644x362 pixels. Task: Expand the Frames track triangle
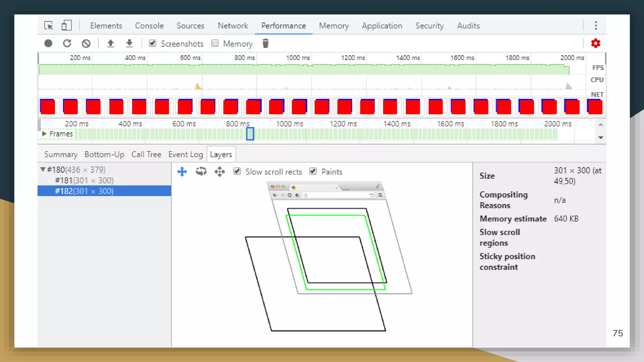[x=44, y=134]
